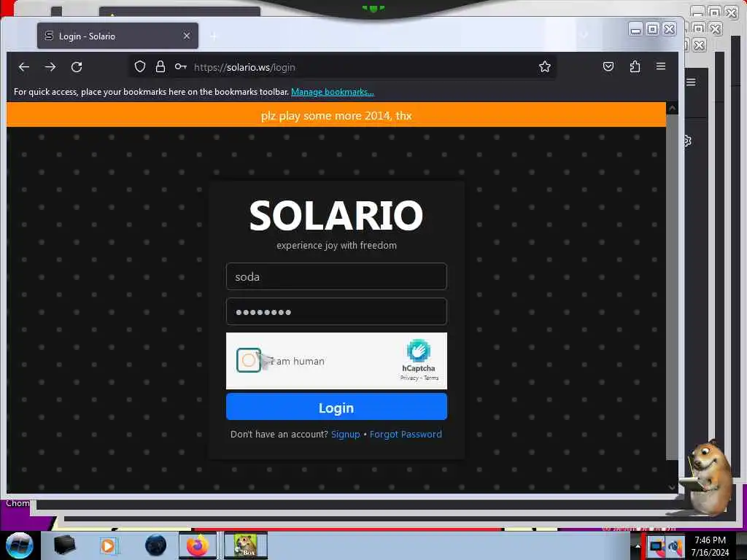
Task: Open a new tab with plus button
Action: (214, 36)
